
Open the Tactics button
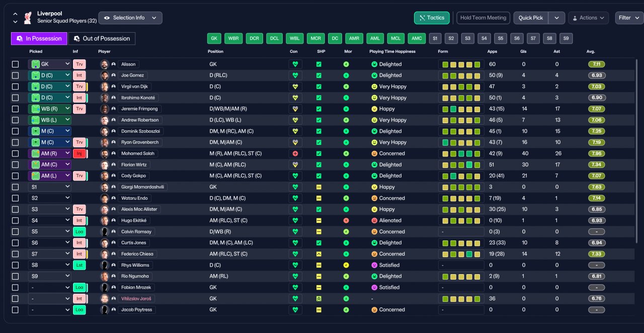click(432, 18)
